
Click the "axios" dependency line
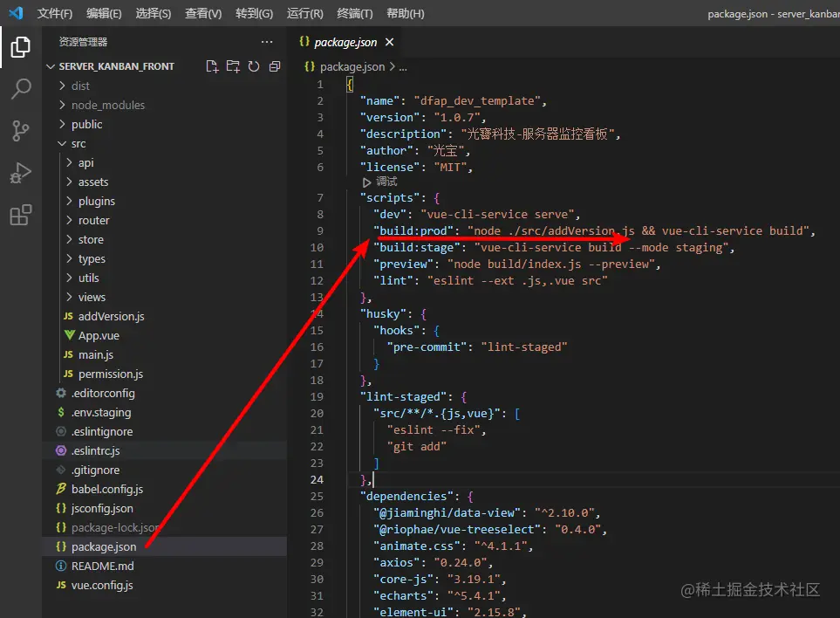(x=433, y=562)
